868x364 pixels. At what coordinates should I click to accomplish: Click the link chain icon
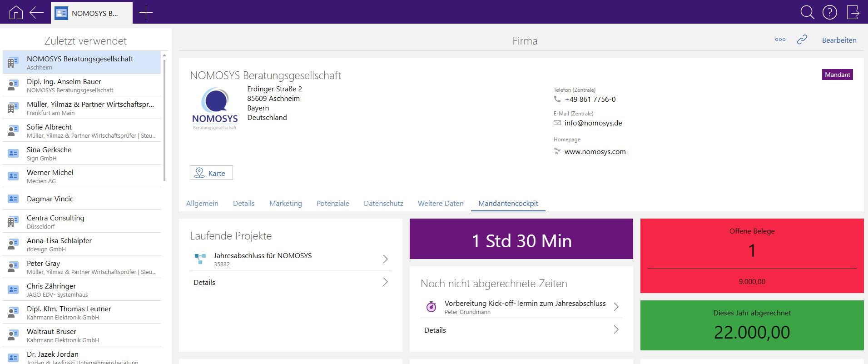click(x=802, y=40)
